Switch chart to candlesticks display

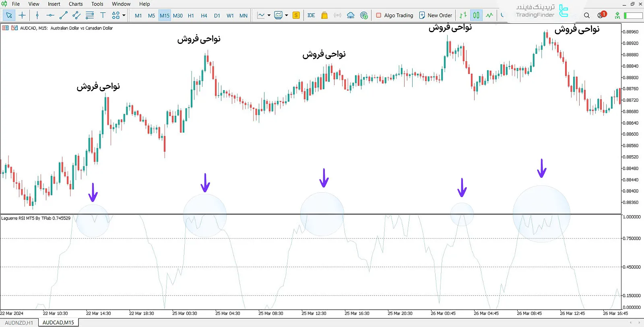coord(476,15)
